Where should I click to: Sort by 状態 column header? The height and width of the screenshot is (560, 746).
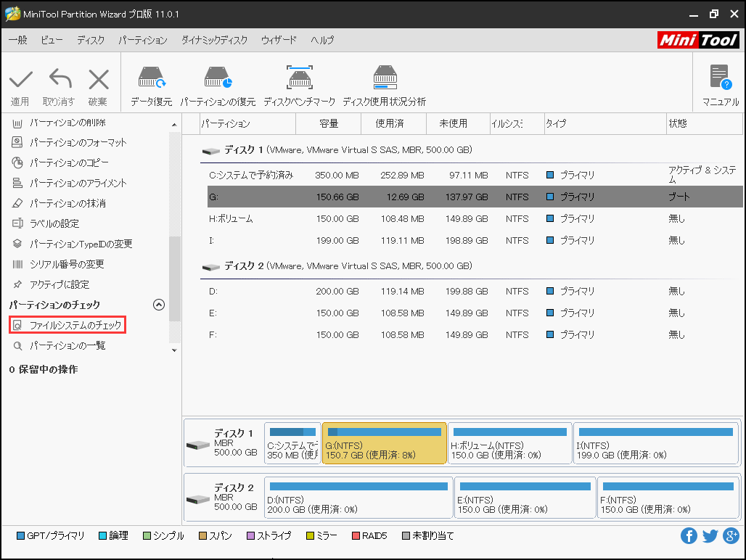click(705, 123)
